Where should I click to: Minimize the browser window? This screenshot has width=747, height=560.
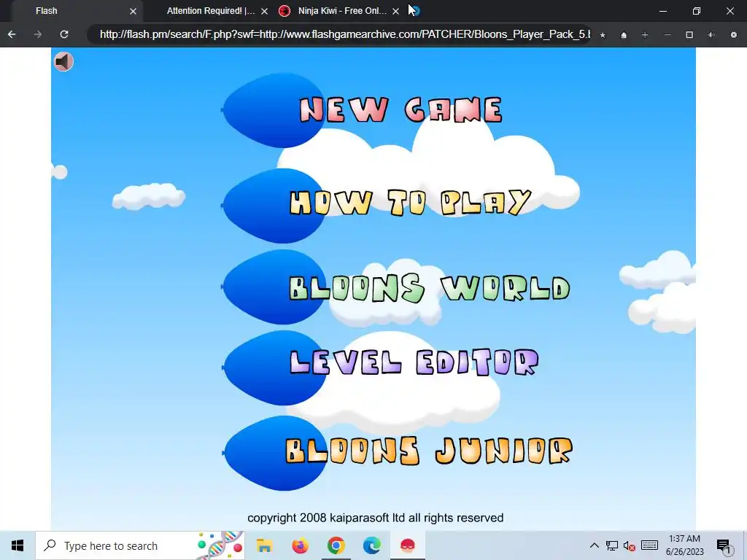(x=662, y=11)
